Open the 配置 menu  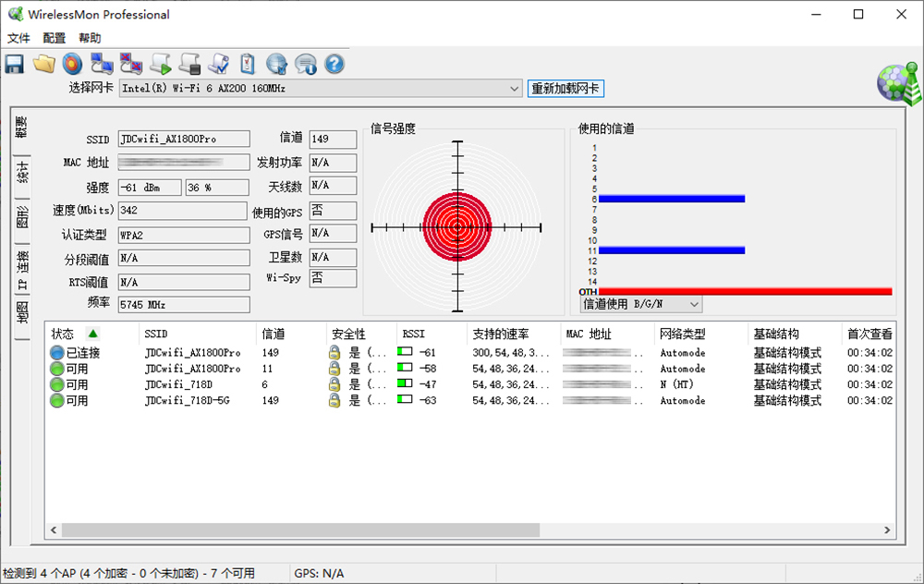pos(54,38)
